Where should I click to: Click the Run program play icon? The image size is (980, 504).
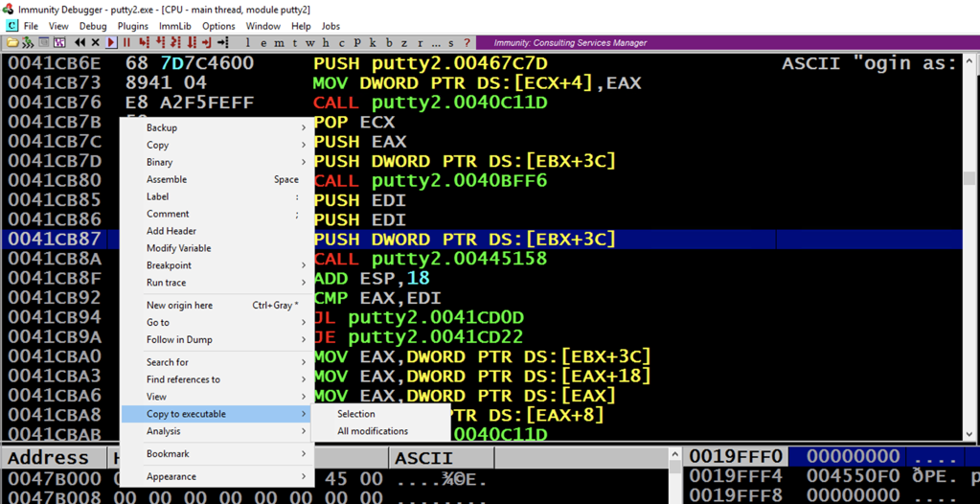coord(111,42)
